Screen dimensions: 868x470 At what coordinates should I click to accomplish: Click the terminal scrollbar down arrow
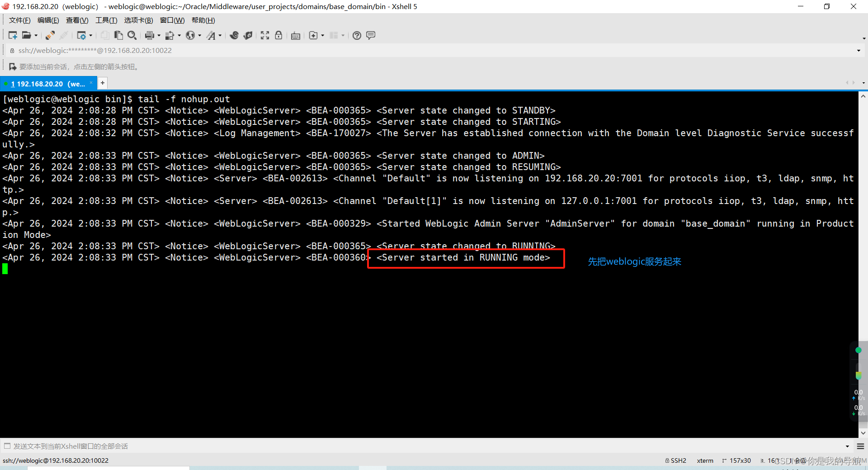tap(863, 433)
